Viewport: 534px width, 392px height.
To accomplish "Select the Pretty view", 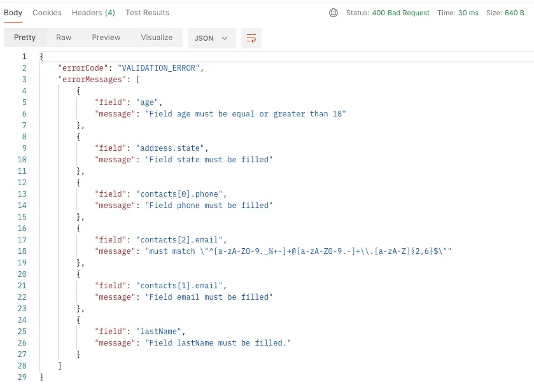I will 24,38.
